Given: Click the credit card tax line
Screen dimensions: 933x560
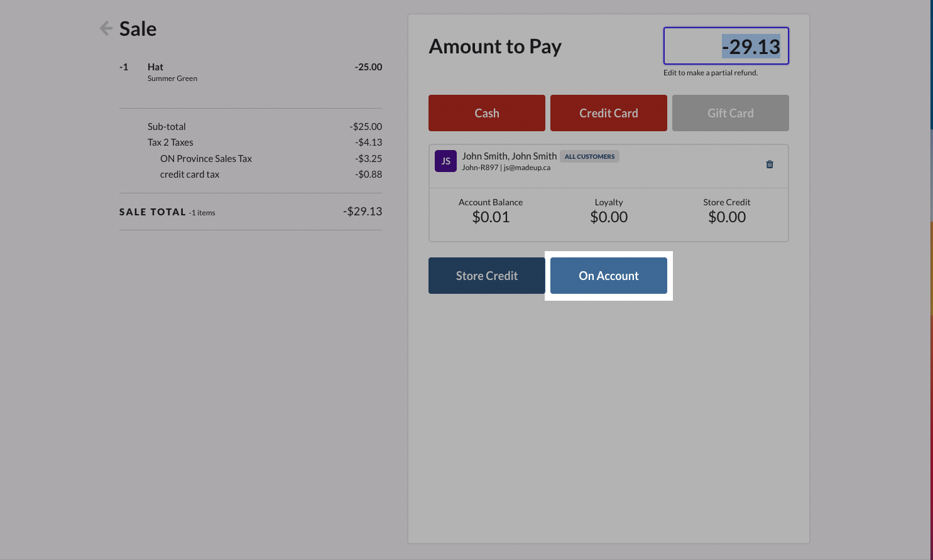Looking at the screenshot, I should 191,174.
